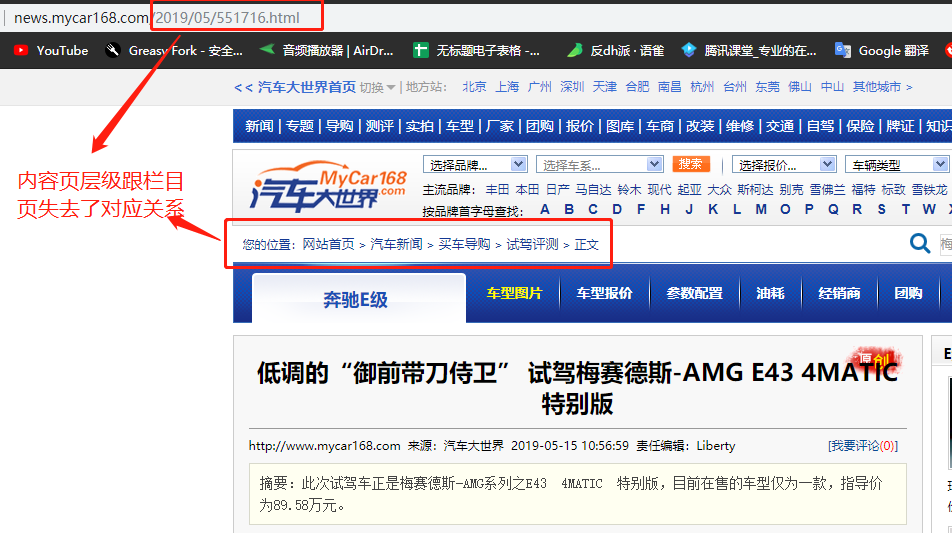The height and width of the screenshot is (533, 952).
Task: Open the 腾讯课堂 bookmark
Action: click(x=749, y=50)
